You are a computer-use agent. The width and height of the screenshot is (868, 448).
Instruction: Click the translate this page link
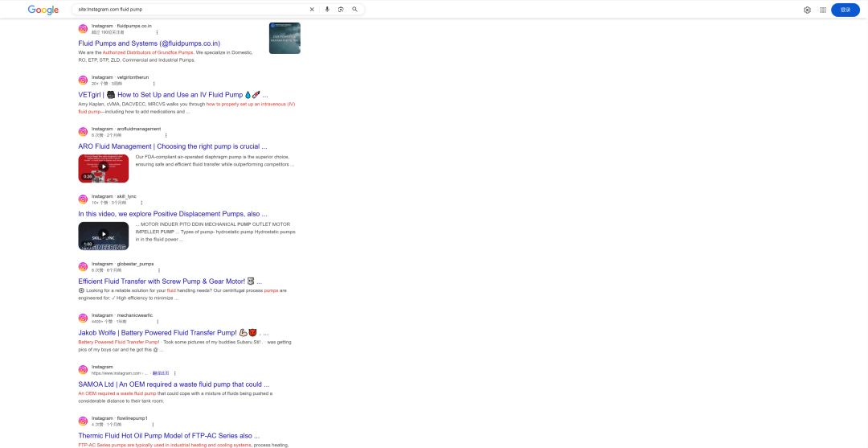click(x=161, y=373)
